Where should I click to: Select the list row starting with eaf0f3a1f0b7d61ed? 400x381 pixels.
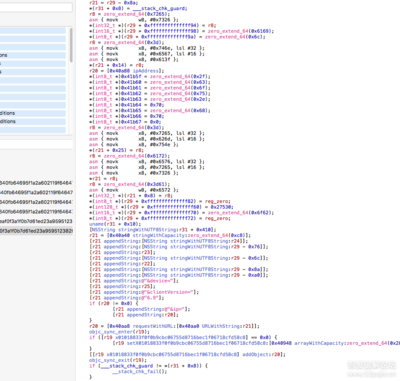(x=36, y=221)
